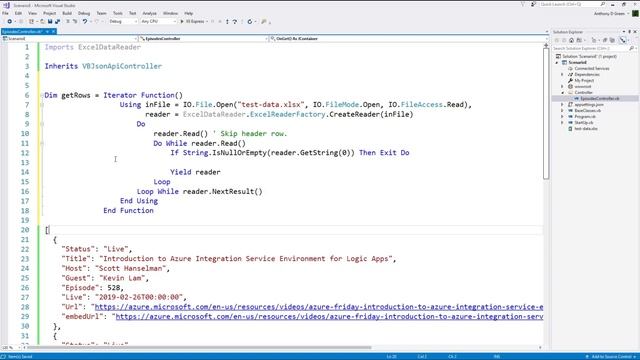640x360 pixels.
Task: Open the Window menu
Action: point(170,13)
